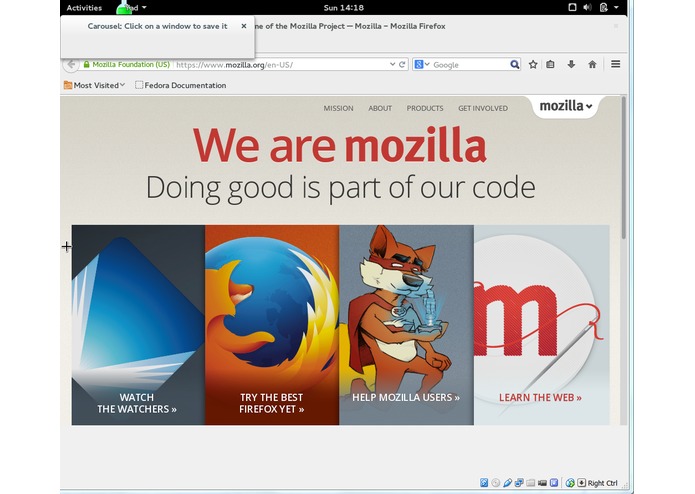Viewport: 695px width, 494px height.
Task: Click the Mozilla Foundation (US) identity label
Action: tap(131, 64)
